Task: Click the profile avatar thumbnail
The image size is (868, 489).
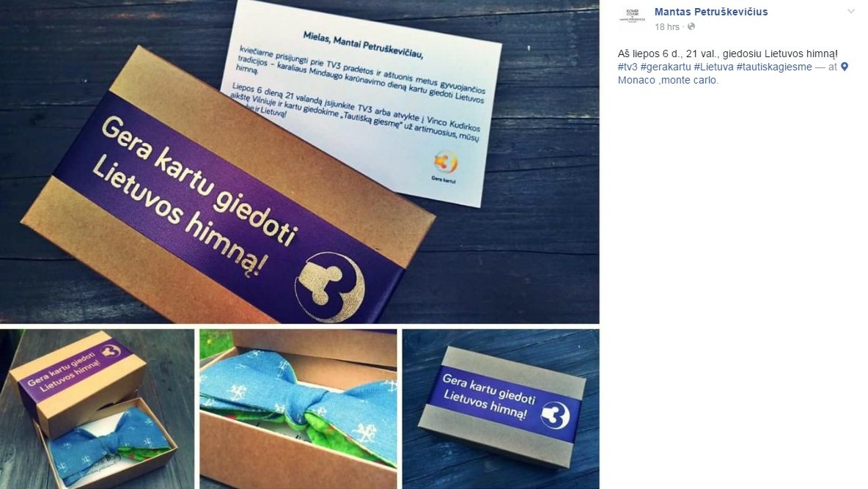Action: pos(632,16)
